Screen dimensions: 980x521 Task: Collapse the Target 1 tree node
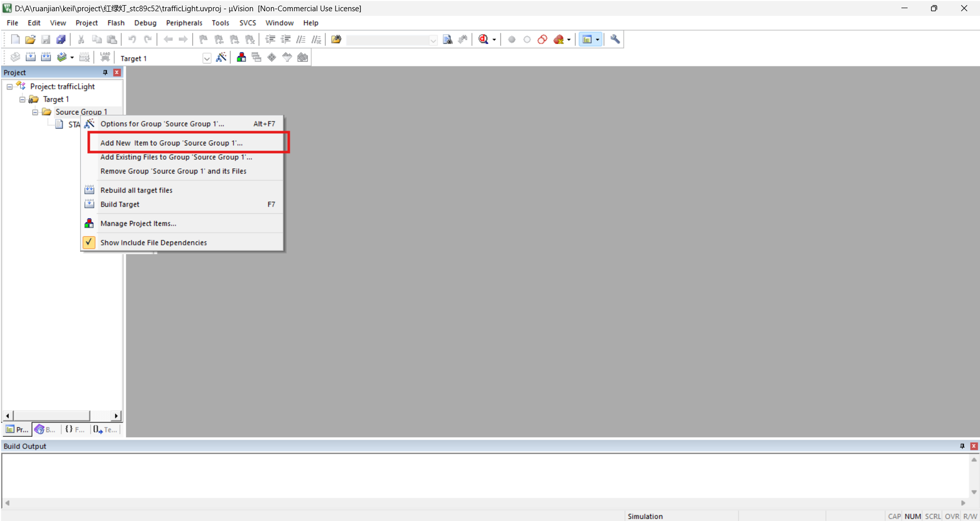click(x=22, y=100)
